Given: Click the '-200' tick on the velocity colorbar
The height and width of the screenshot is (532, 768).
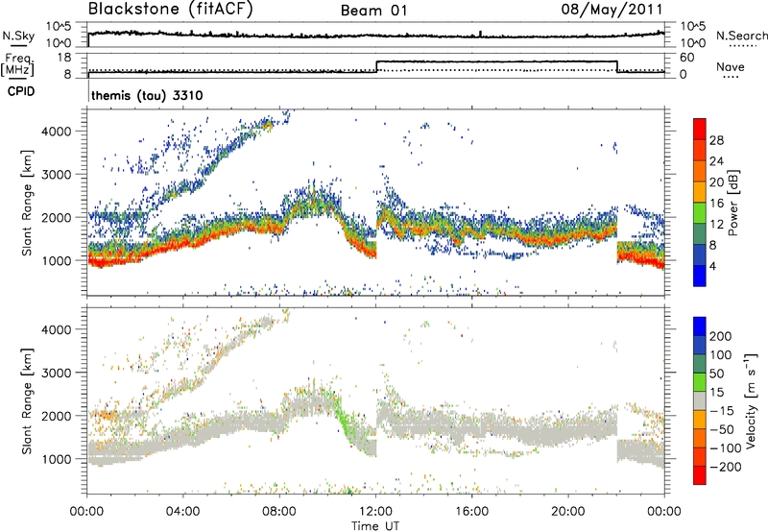Looking at the screenshot, I should pos(725,467).
